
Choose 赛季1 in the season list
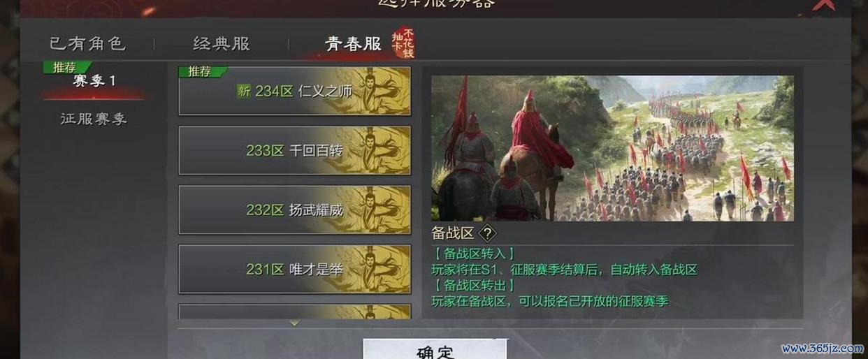94,80
